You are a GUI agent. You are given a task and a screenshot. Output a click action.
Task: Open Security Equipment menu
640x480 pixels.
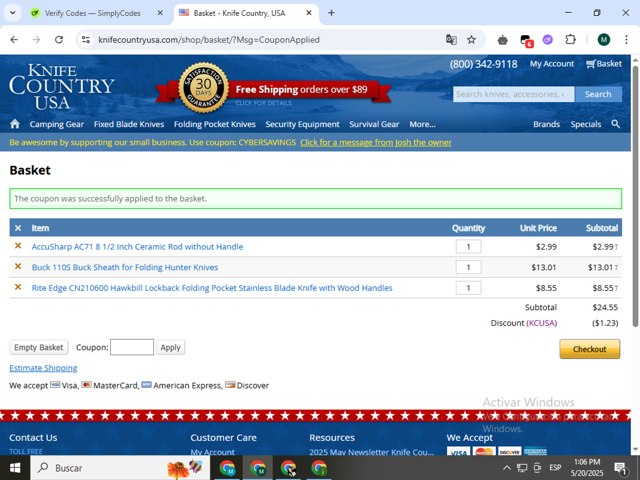click(302, 124)
